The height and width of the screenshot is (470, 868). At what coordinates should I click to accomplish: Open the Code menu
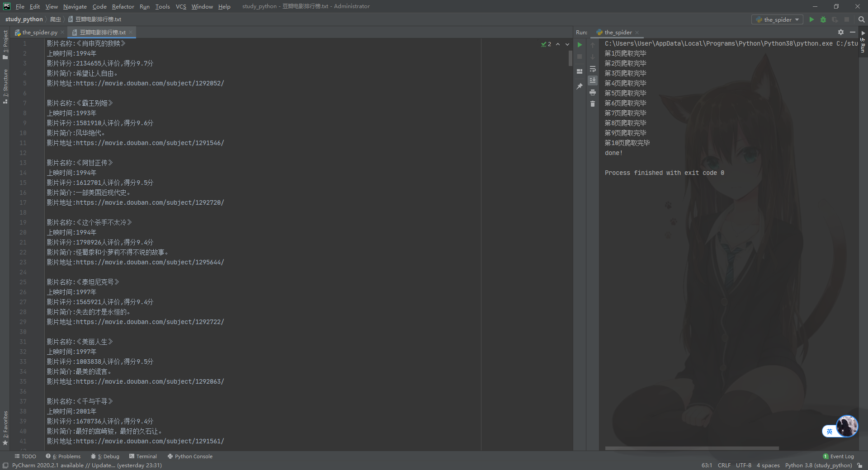pos(99,6)
